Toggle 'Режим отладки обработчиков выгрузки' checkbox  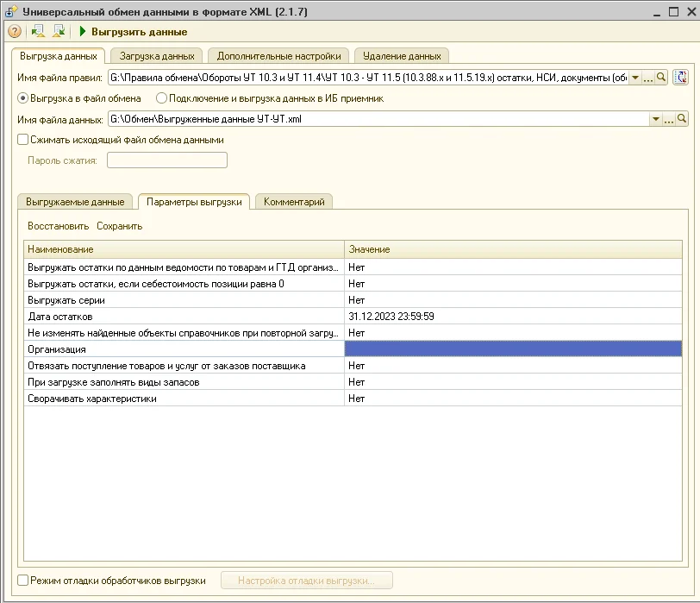point(23,581)
